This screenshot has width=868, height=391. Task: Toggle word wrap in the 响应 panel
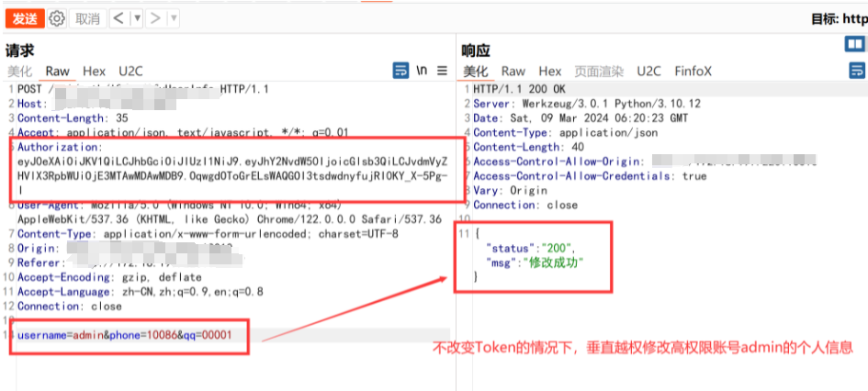858,71
